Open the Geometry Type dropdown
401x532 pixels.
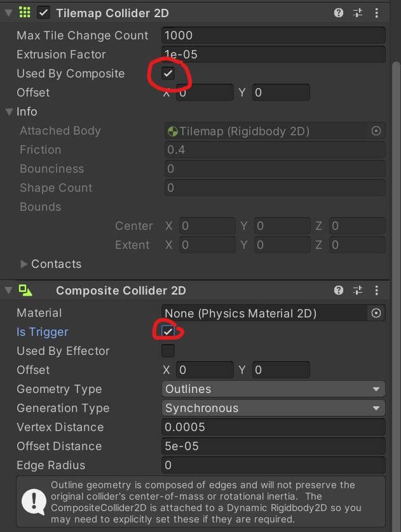tap(273, 389)
